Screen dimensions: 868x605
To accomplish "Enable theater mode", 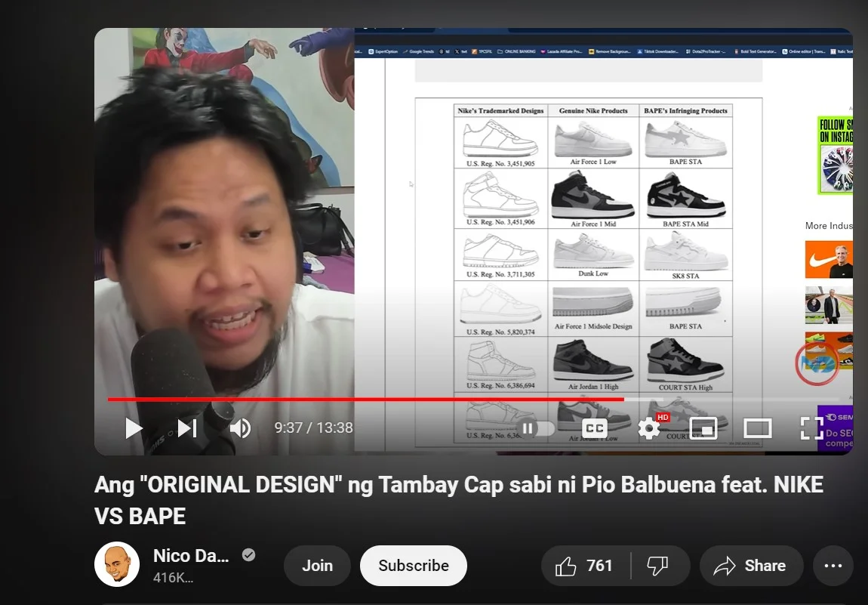I will click(x=757, y=428).
